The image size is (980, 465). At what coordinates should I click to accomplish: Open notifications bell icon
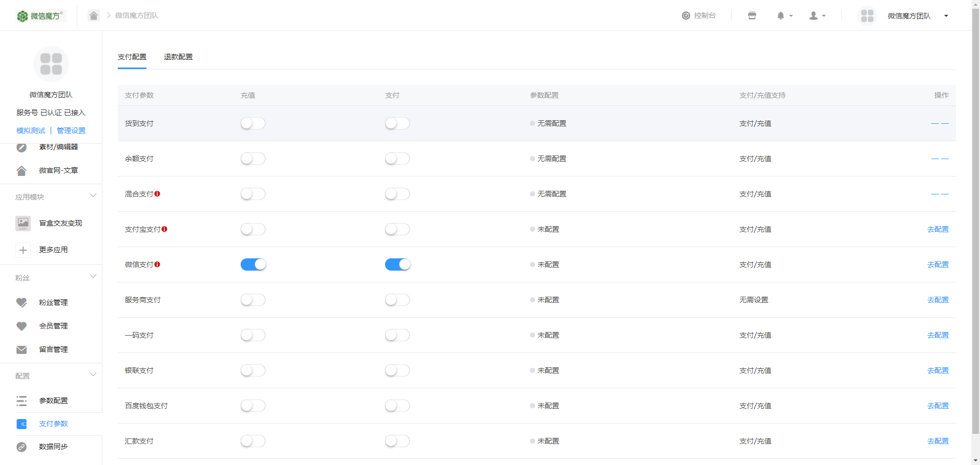tap(780, 16)
